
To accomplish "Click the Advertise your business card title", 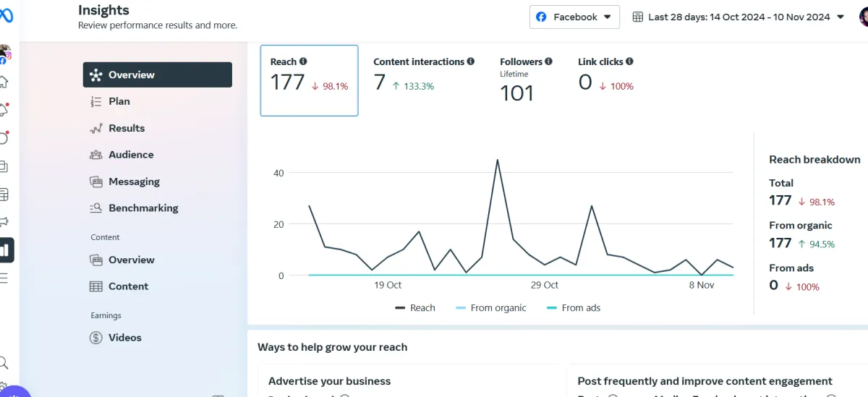I will click(x=329, y=381).
